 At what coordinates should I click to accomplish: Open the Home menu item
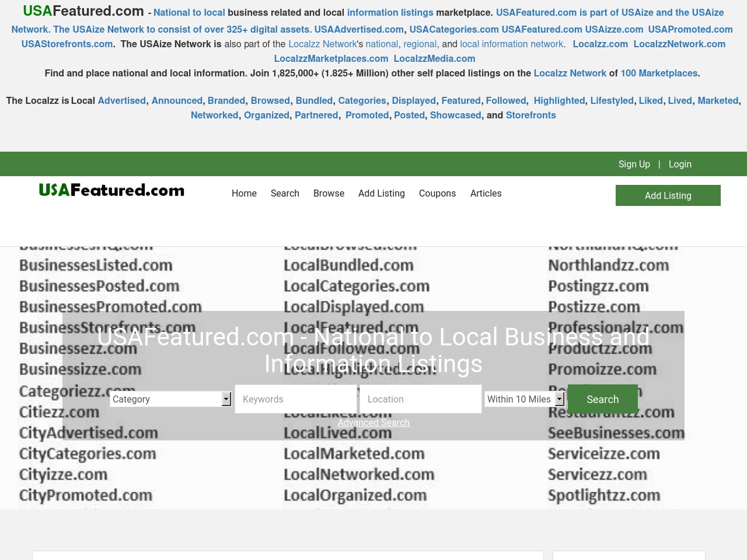[x=244, y=193]
